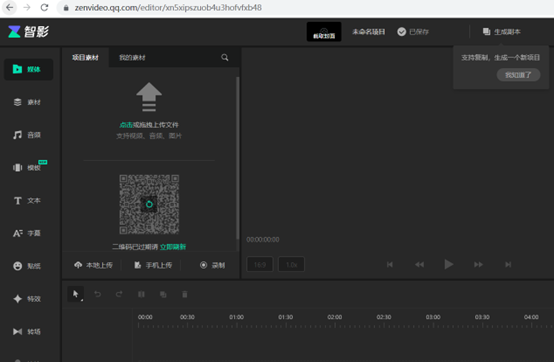This screenshot has height=362, width=554.
Task: Click the 支持视频、音频、图片 hint text
Action: (x=149, y=136)
